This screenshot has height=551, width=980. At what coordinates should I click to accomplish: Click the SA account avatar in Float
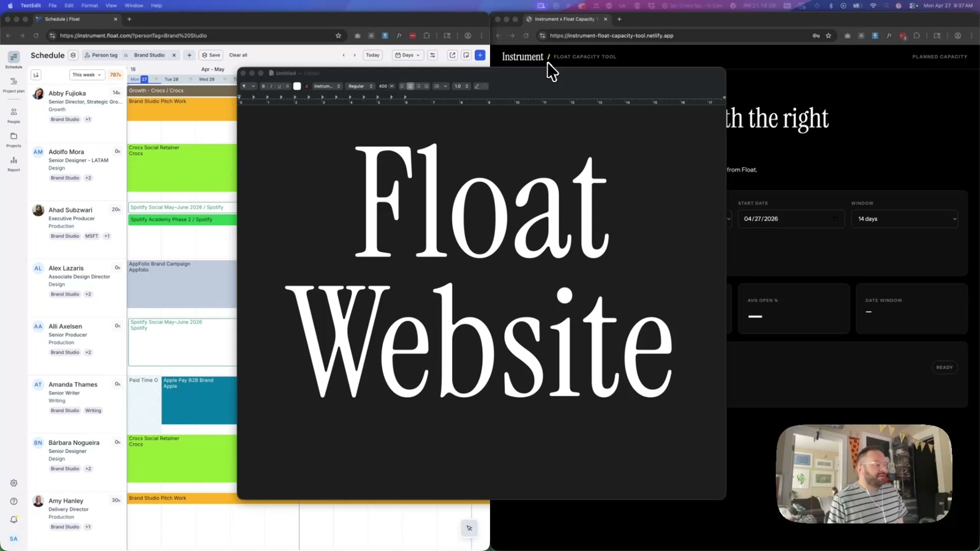coord(13,539)
